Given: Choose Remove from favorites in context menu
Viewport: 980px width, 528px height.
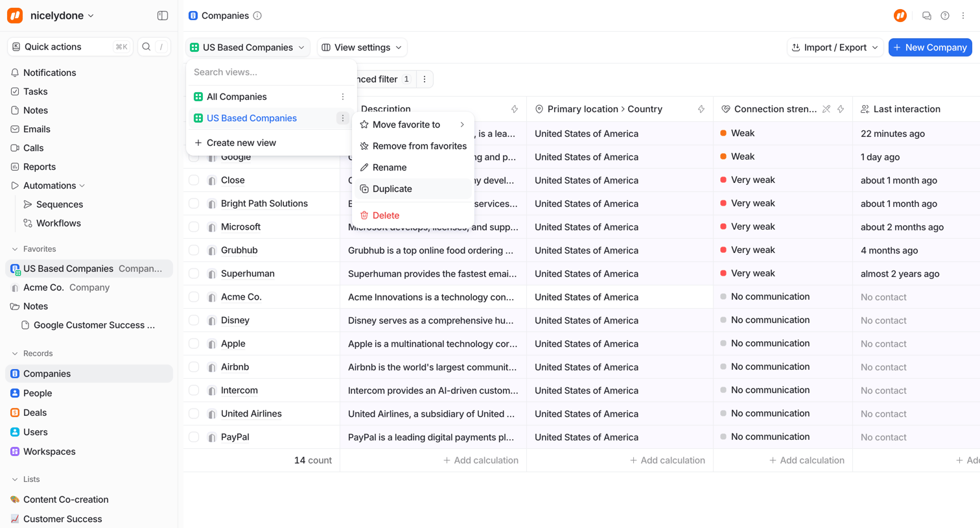Looking at the screenshot, I should (x=413, y=146).
